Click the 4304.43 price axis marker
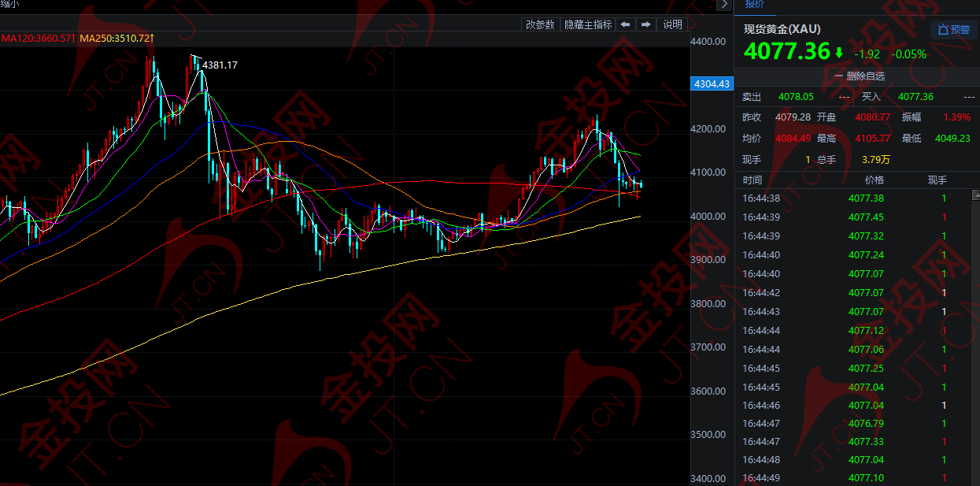The width and height of the screenshot is (980, 486). 710,83
